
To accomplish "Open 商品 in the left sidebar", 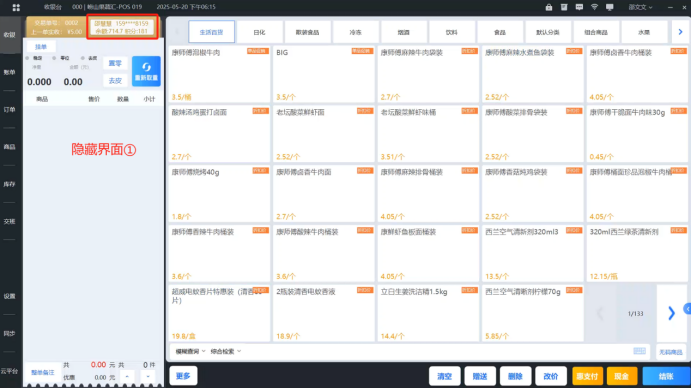I will point(10,147).
